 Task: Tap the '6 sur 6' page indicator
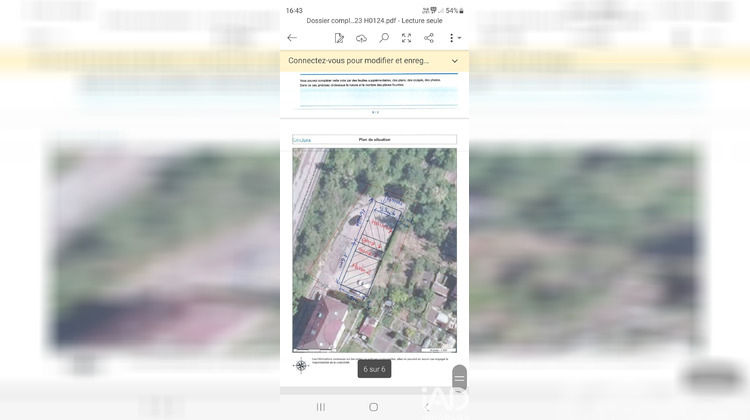374,369
